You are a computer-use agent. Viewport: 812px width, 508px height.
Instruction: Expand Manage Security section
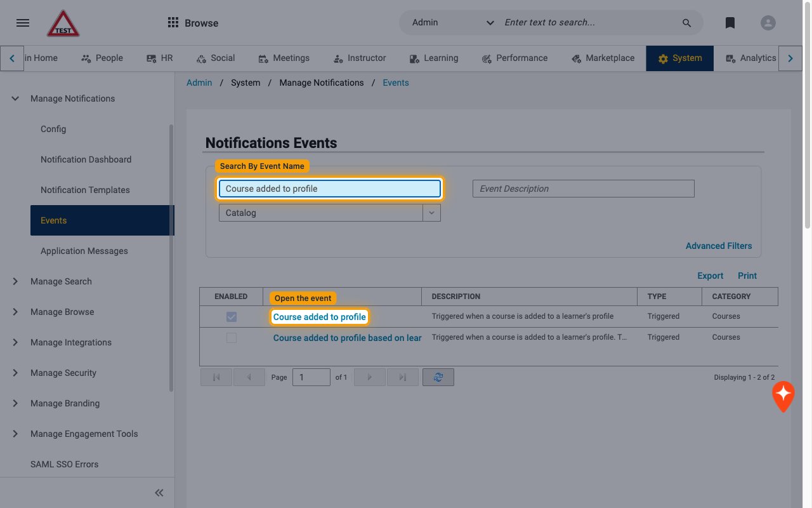pyautogui.click(x=15, y=373)
